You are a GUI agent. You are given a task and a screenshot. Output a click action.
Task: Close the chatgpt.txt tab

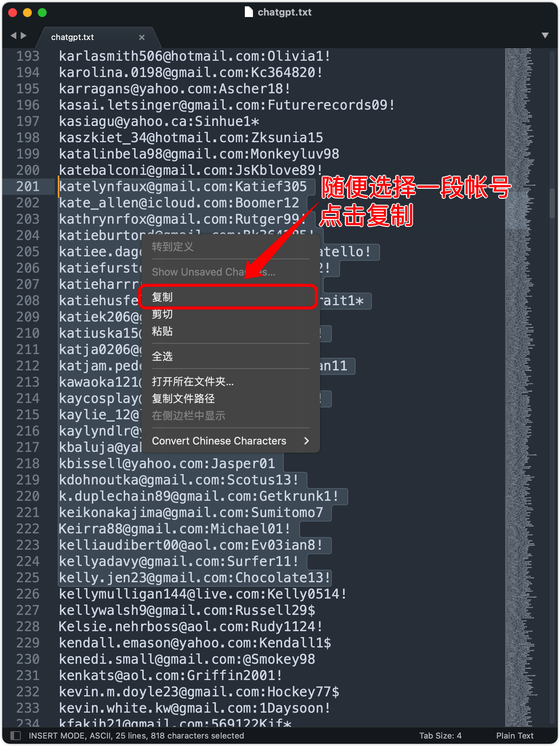[141, 37]
